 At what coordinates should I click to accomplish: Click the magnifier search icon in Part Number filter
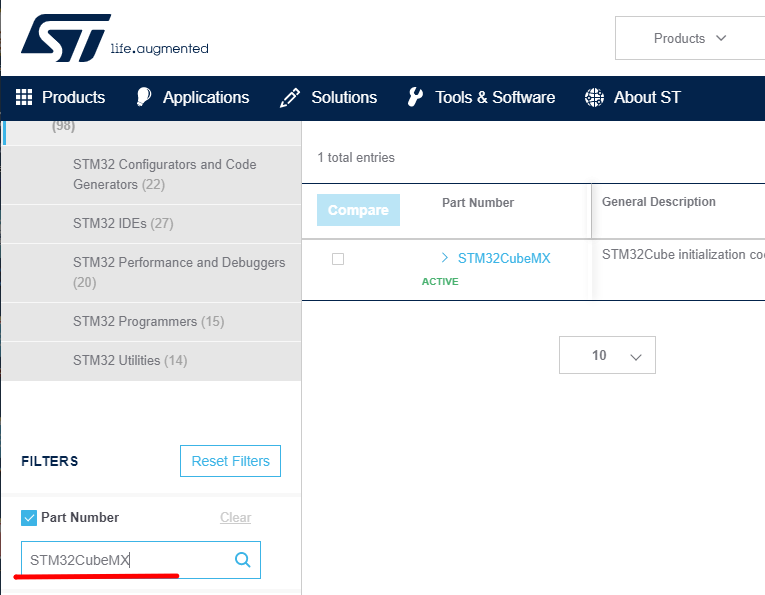pyautogui.click(x=242, y=560)
